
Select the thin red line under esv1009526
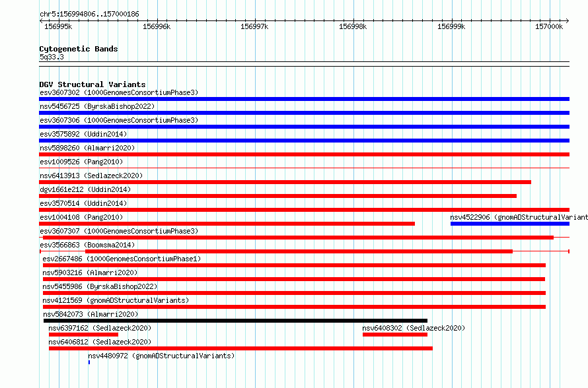click(x=304, y=168)
